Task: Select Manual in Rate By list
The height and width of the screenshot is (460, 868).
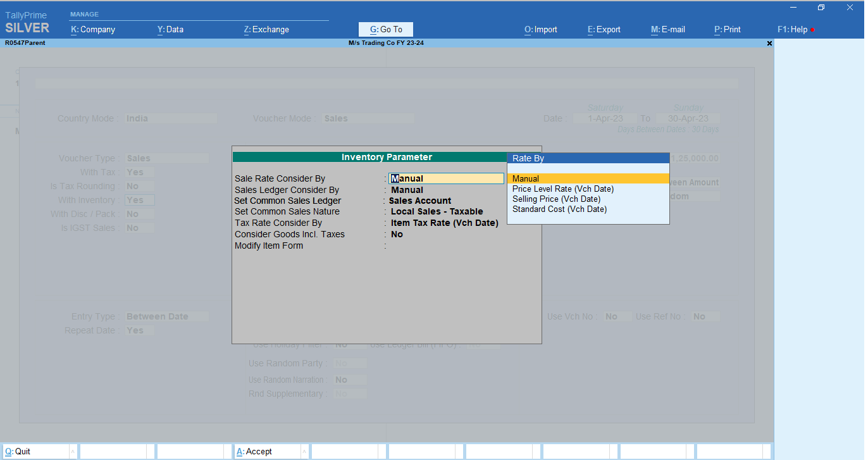Action: click(588, 178)
